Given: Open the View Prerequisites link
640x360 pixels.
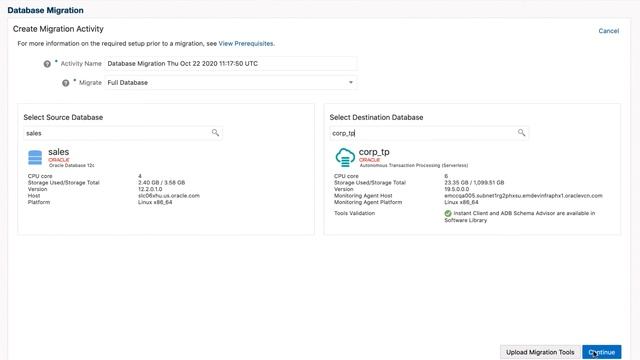Looking at the screenshot, I should coord(246,43).
